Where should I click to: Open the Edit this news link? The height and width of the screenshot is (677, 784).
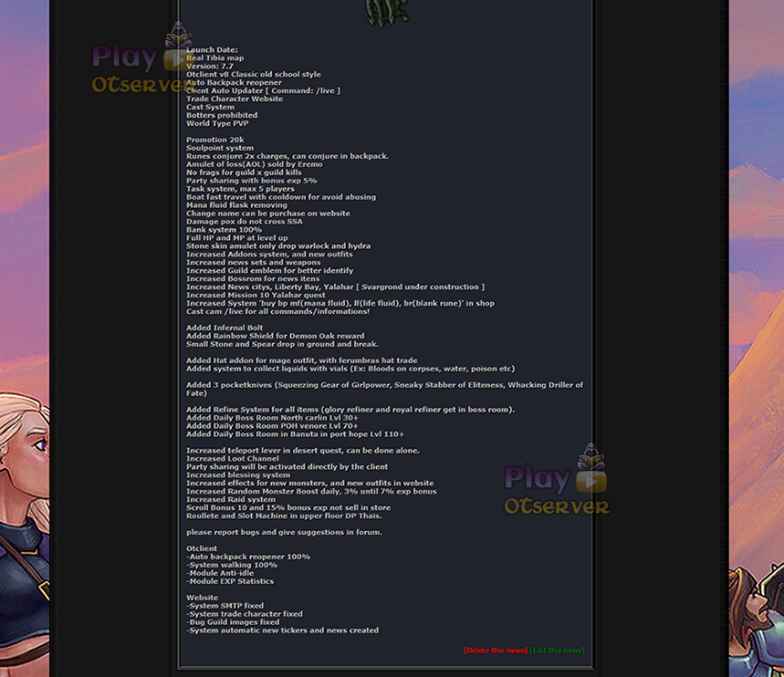557,651
